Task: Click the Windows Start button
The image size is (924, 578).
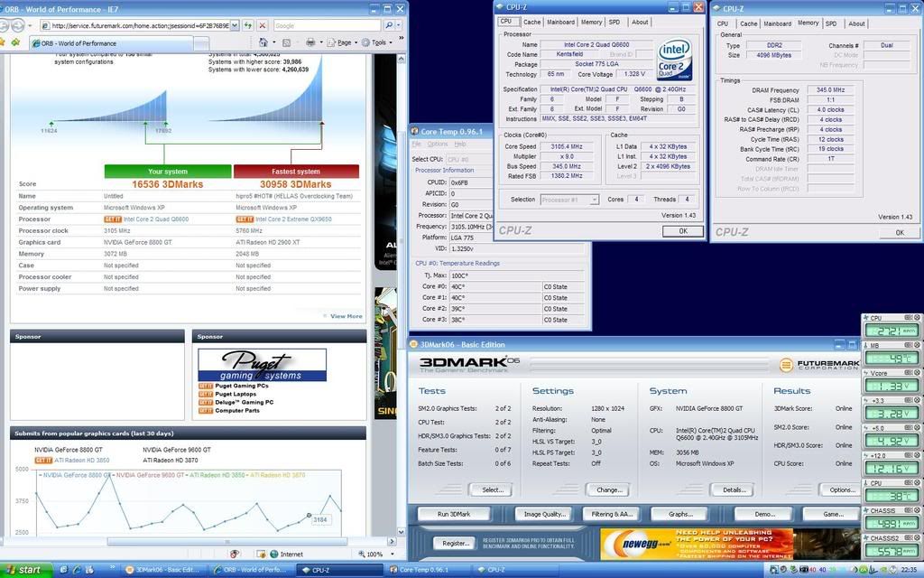Action: tap(26, 570)
